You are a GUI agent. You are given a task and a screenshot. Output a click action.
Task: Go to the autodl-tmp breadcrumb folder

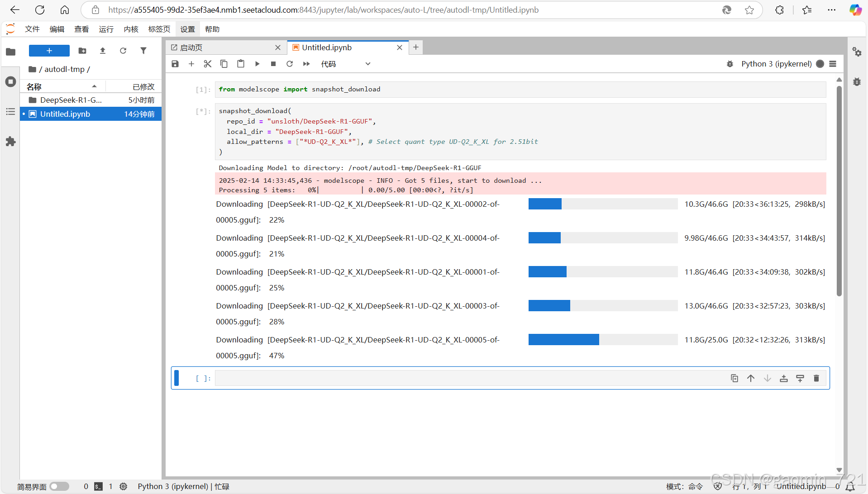64,69
